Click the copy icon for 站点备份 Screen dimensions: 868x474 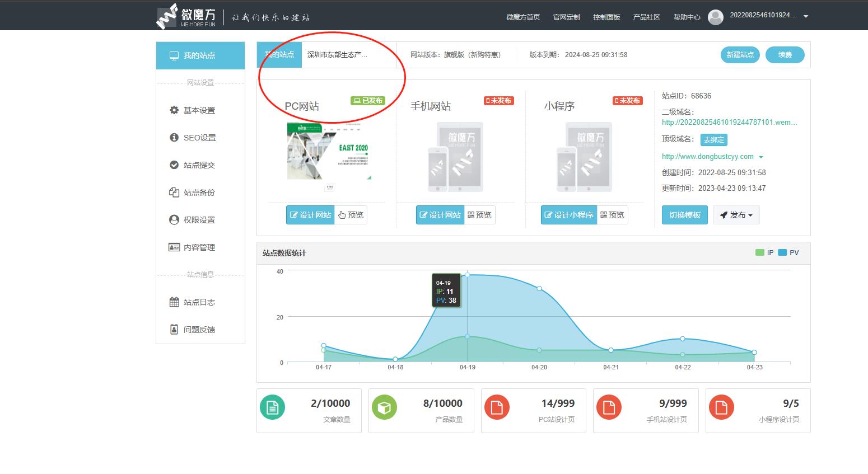point(174,193)
